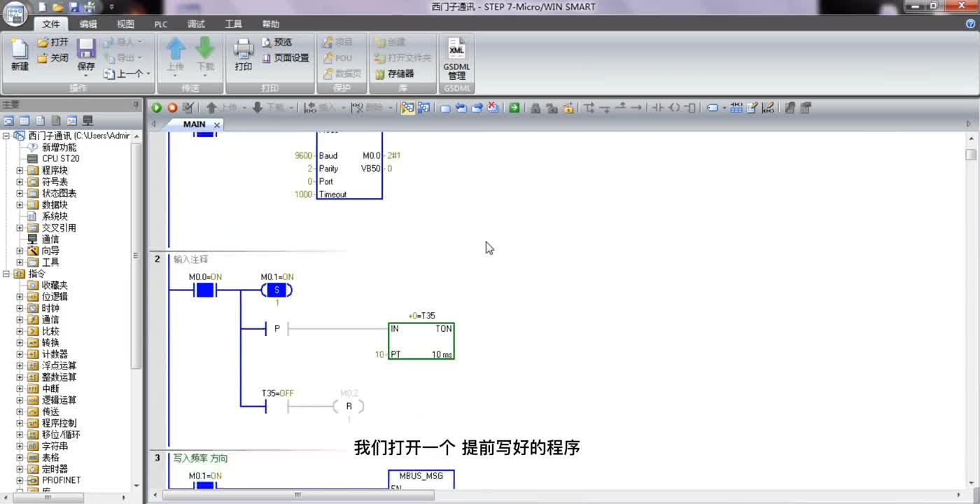980x504 pixels.
Task: Click the New (新建) ribbon icon
Action: point(20,55)
